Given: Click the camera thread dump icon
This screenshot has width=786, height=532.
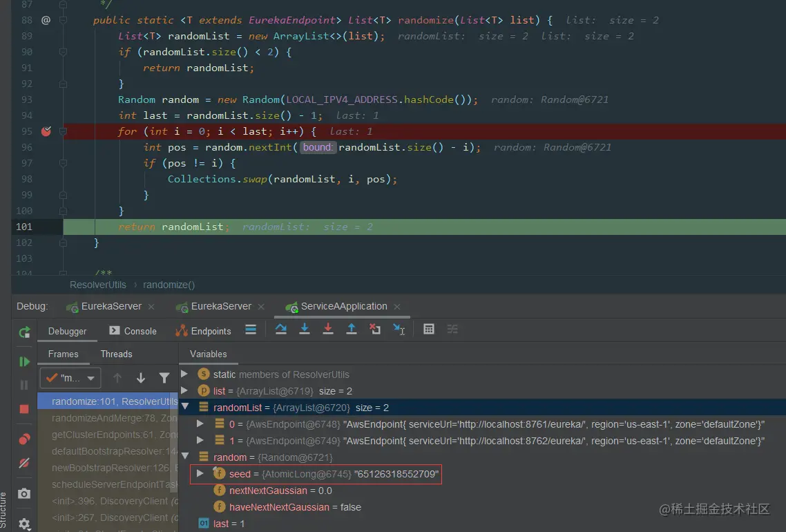Looking at the screenshot, I should pyautogui.click(x=24, y=494).
